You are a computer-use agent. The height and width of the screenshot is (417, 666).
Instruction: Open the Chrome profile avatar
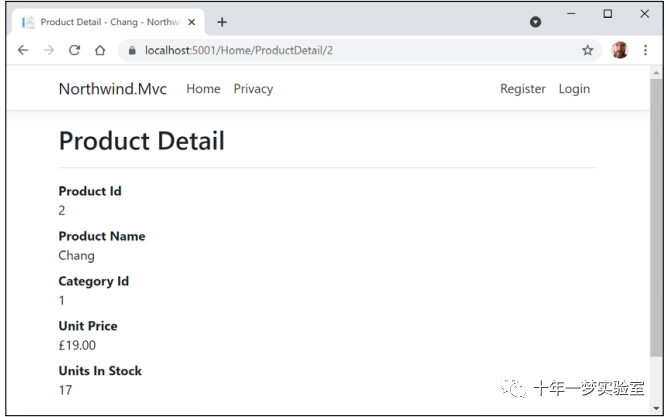619,50
